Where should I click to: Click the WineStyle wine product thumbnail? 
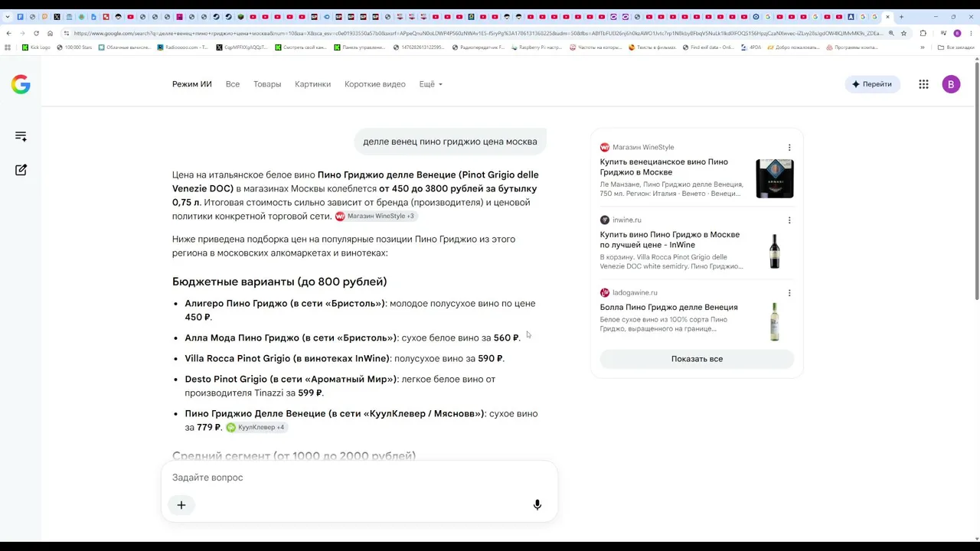(775, 178)
